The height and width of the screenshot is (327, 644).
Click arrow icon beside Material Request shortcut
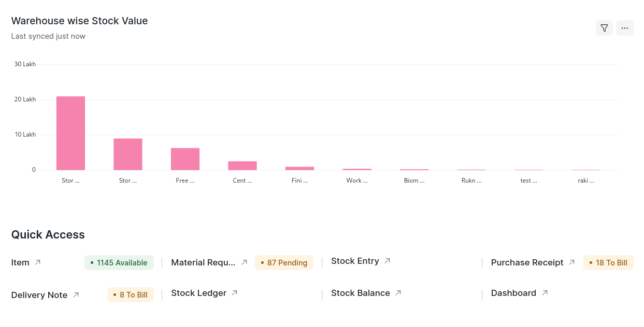pos(244,262)
